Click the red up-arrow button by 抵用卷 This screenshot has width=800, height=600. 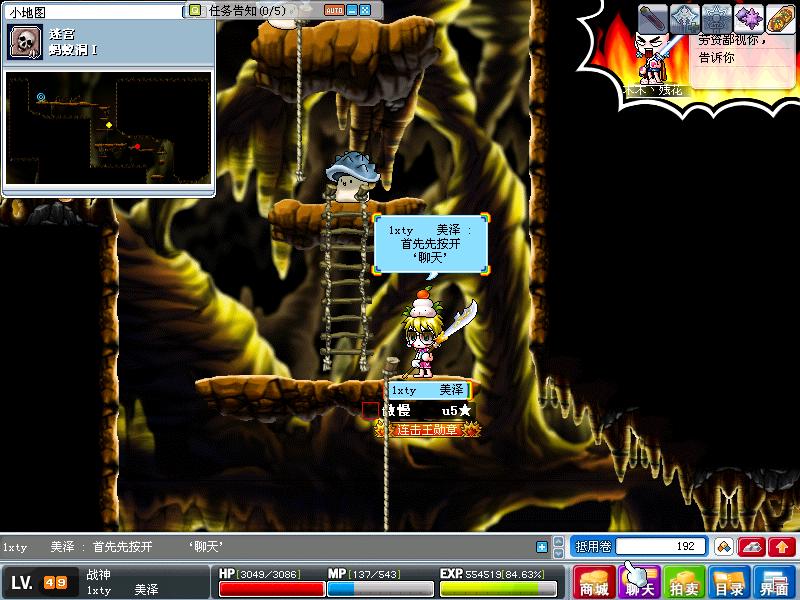click(782, 547)
